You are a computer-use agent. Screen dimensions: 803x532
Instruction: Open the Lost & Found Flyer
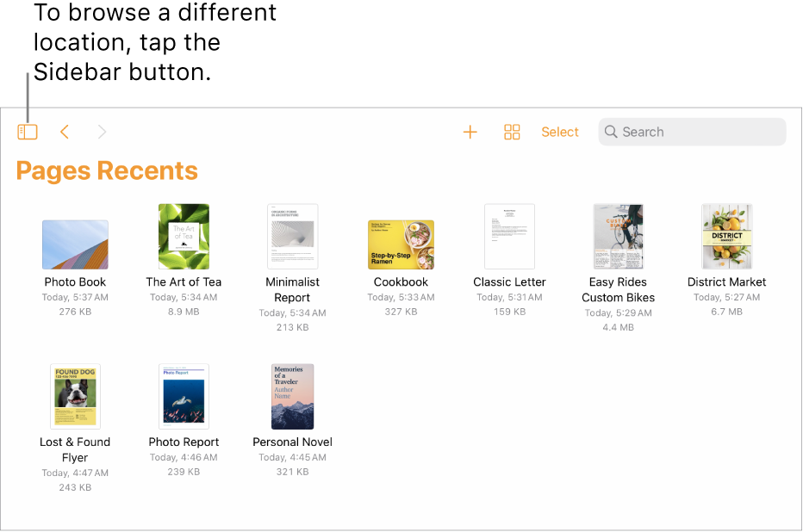(76, 396)
